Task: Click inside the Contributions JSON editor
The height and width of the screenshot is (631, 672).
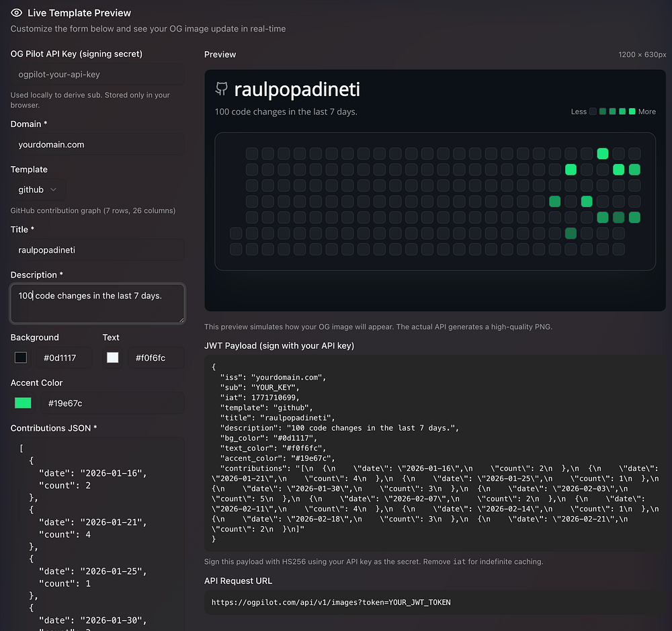Action: tap(97, 531)
